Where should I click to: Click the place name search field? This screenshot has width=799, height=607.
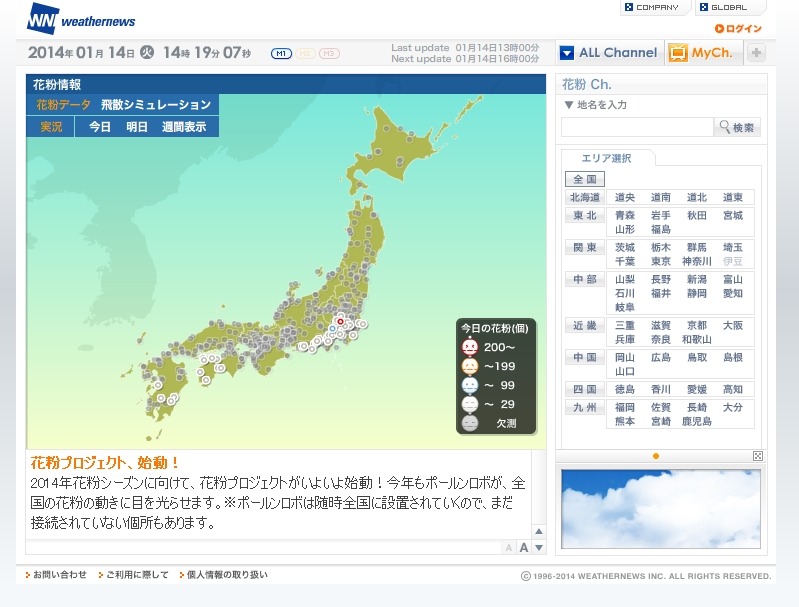(x=637, y=127)
